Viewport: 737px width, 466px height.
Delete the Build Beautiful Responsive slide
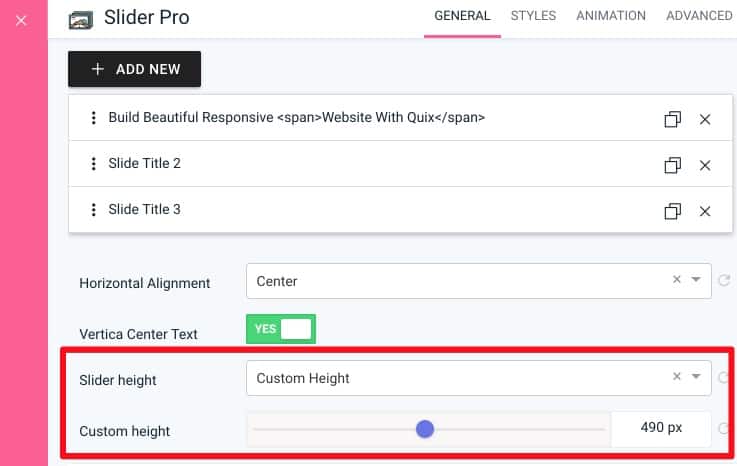(705, 119)
